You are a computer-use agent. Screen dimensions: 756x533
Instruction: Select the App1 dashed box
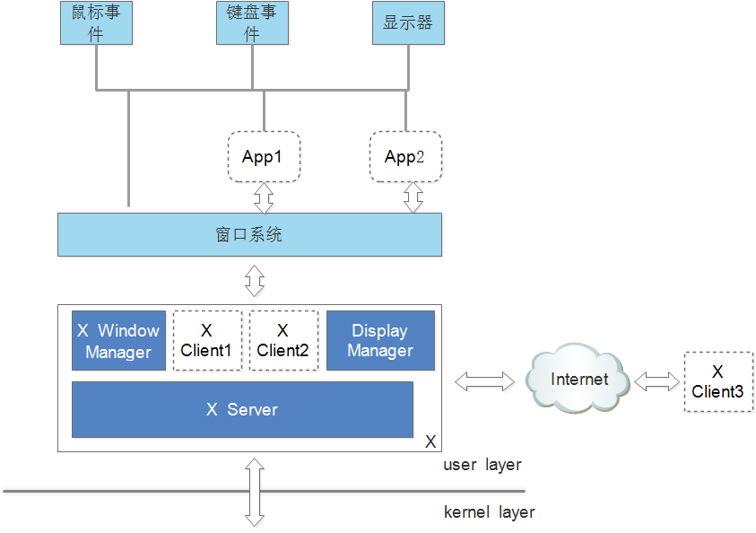(265, 157)
